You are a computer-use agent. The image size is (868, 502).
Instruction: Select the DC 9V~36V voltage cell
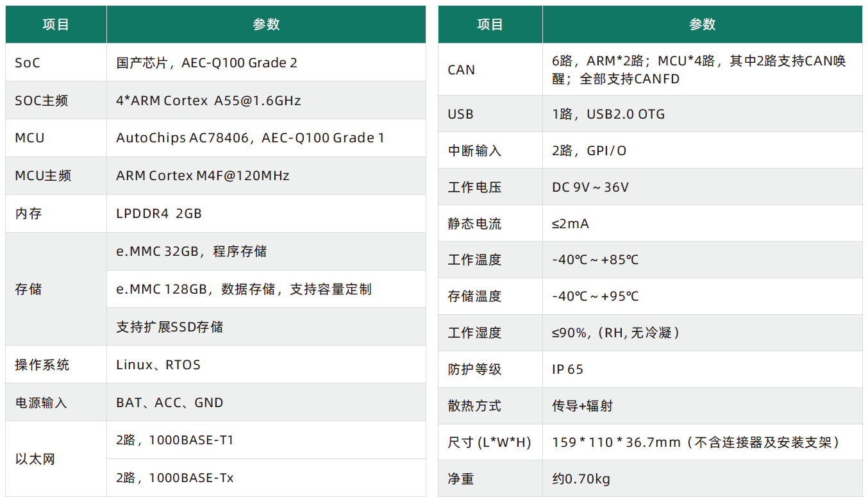703,187
